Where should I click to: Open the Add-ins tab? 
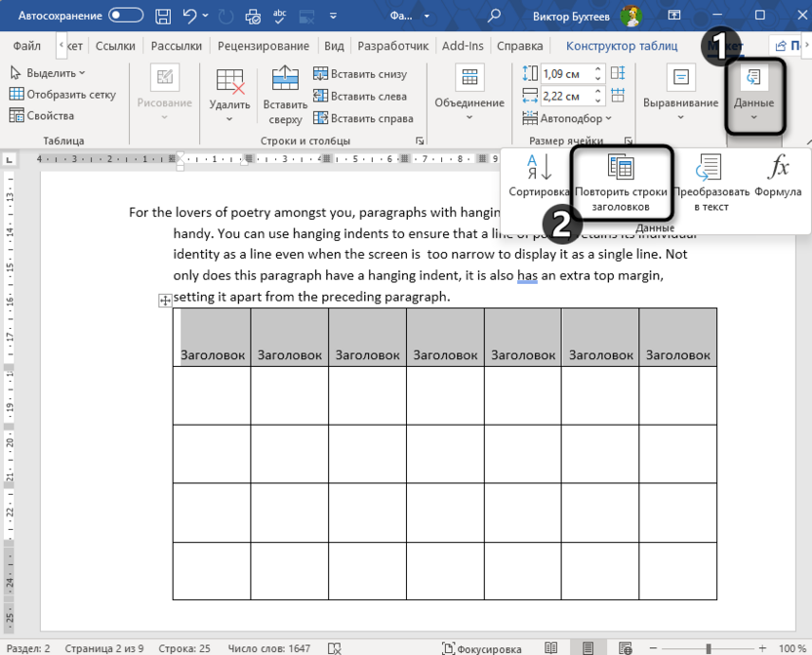click(x=463, y=46)
